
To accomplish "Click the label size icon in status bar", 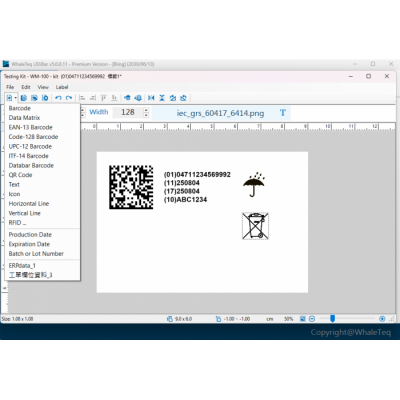I will pyautogui.click(x=170, y=319).
